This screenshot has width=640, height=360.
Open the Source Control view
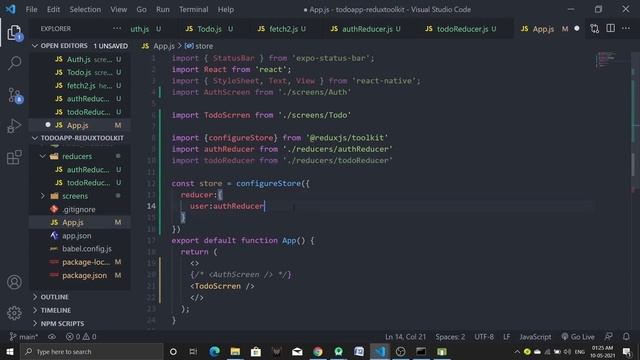coord(14,95)
